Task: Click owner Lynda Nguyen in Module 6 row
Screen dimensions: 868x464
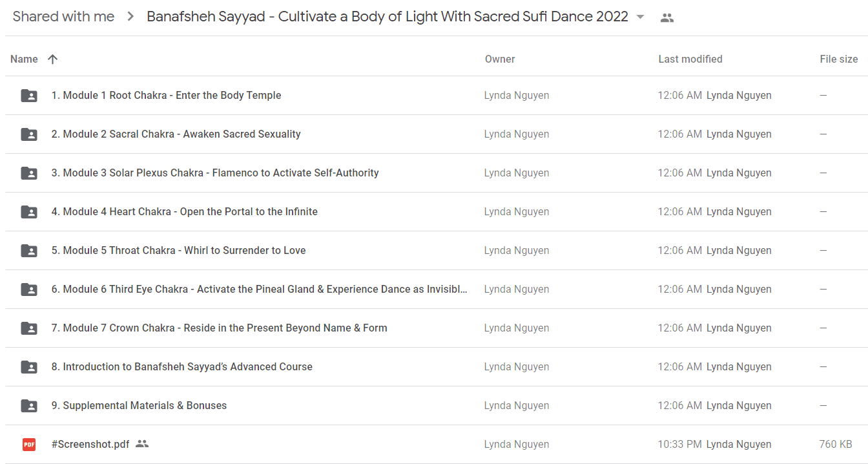Action: click(x=517, y=289)
